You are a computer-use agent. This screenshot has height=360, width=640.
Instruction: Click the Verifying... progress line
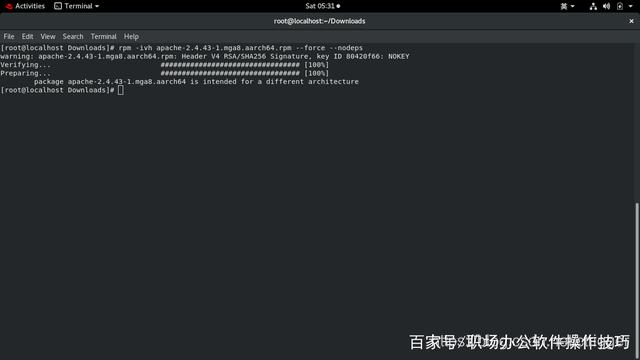point(164,65)
